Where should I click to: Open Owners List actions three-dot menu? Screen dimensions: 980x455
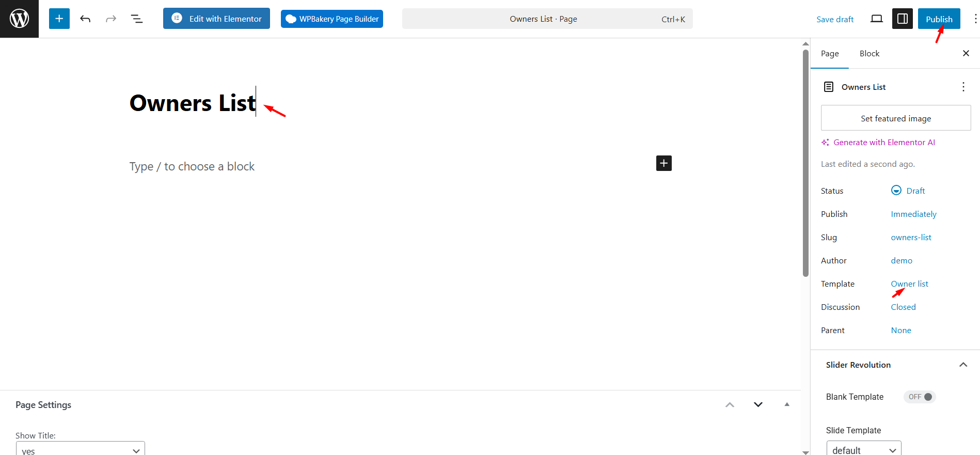tap(963, 87)
